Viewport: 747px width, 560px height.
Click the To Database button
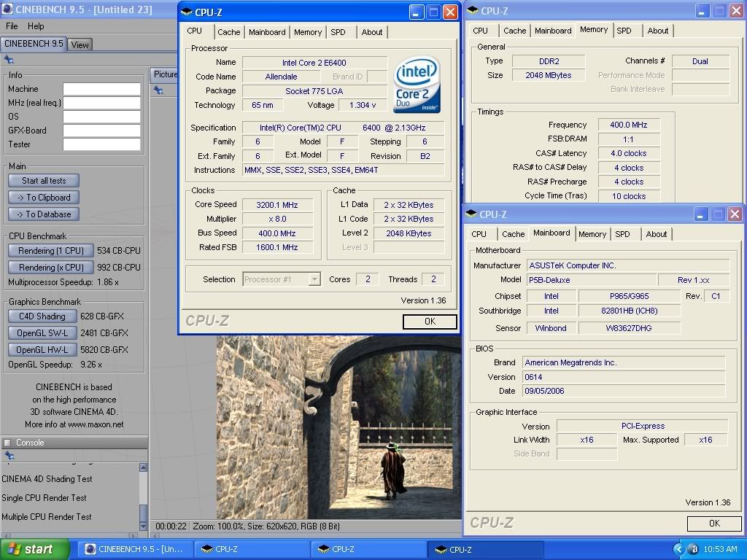44,214
